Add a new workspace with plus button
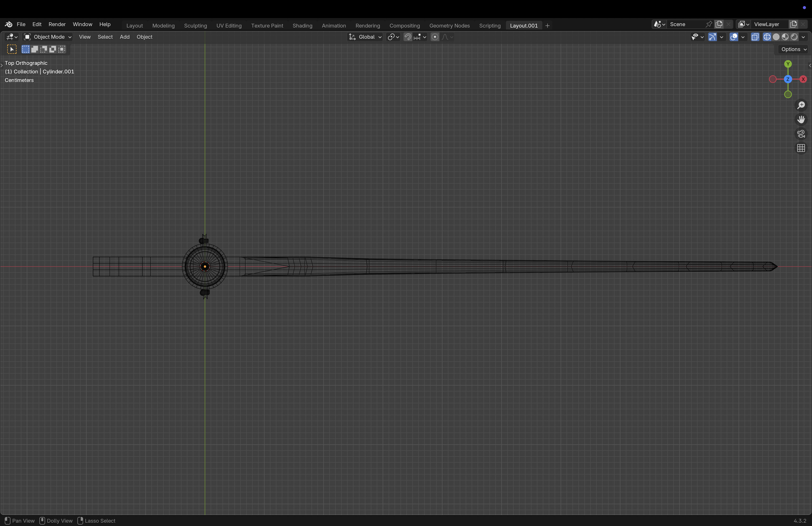The image size is (812, 526). (x=548, y=26)
